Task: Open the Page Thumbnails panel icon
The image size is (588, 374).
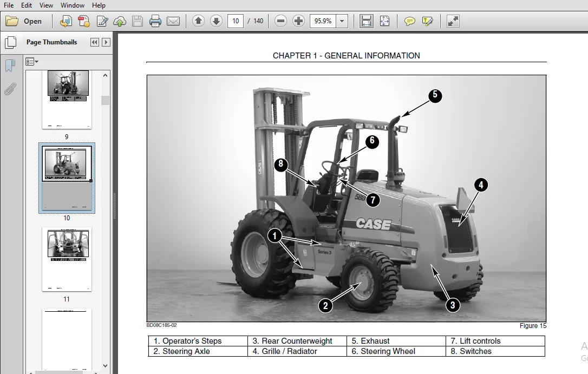Action: pyautogui.click(x=10, y=42)
